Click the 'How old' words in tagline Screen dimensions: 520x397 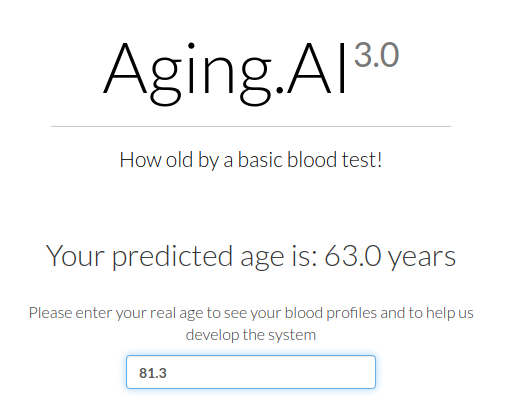tap(156, 159)
